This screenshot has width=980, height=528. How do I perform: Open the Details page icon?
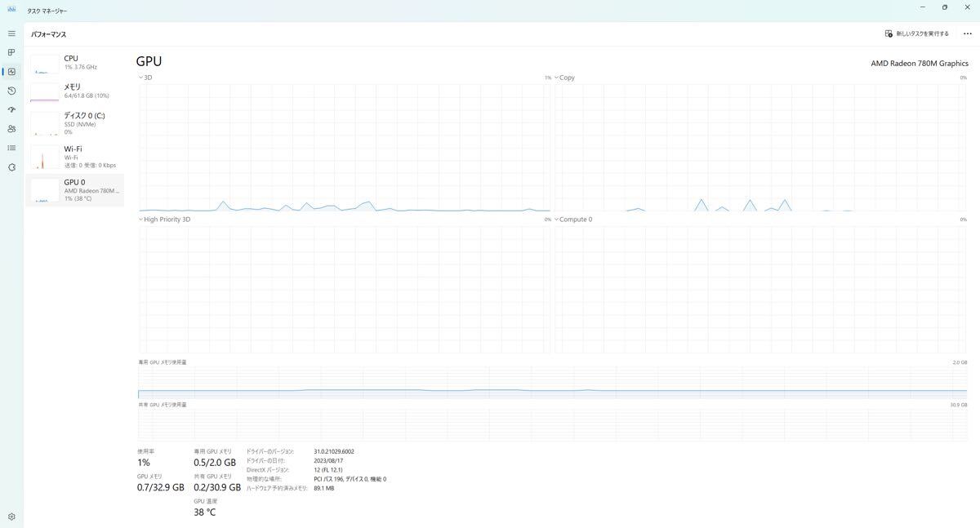pos(11,148)
